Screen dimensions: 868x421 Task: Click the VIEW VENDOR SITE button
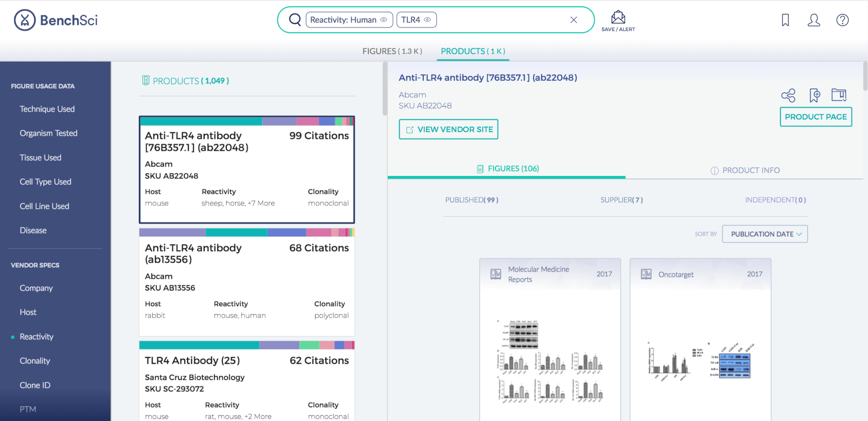coord(448,129)
